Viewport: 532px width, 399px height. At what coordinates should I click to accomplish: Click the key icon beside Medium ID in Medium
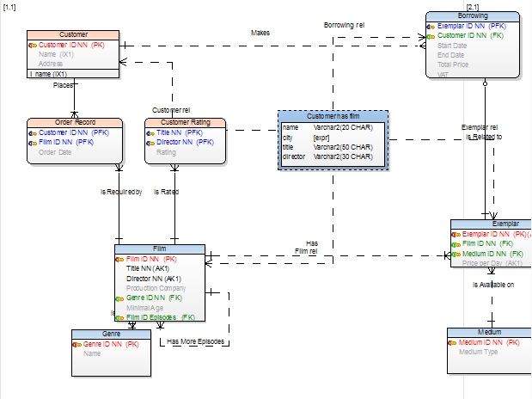(x=452, y=343)
